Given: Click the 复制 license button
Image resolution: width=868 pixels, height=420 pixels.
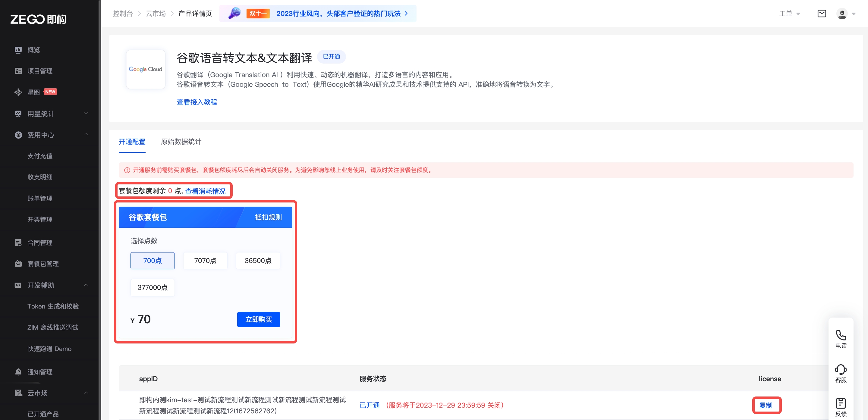Looking at the screenshot, I should click(x=766, y=405).
